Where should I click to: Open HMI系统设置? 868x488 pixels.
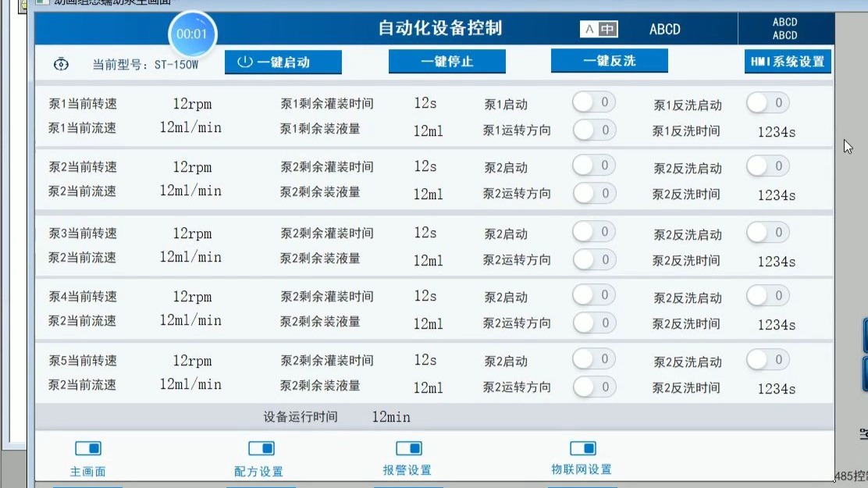click(x=787, y=62)
